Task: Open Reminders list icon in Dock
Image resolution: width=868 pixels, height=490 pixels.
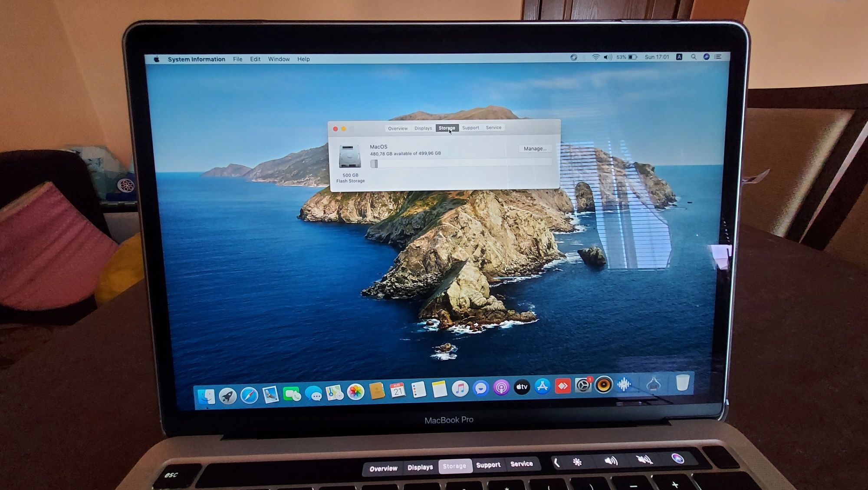Action: pos(418,390)
